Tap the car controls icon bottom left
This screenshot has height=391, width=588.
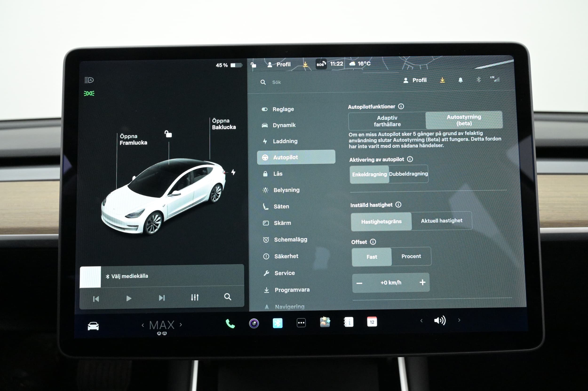(93, 326)
